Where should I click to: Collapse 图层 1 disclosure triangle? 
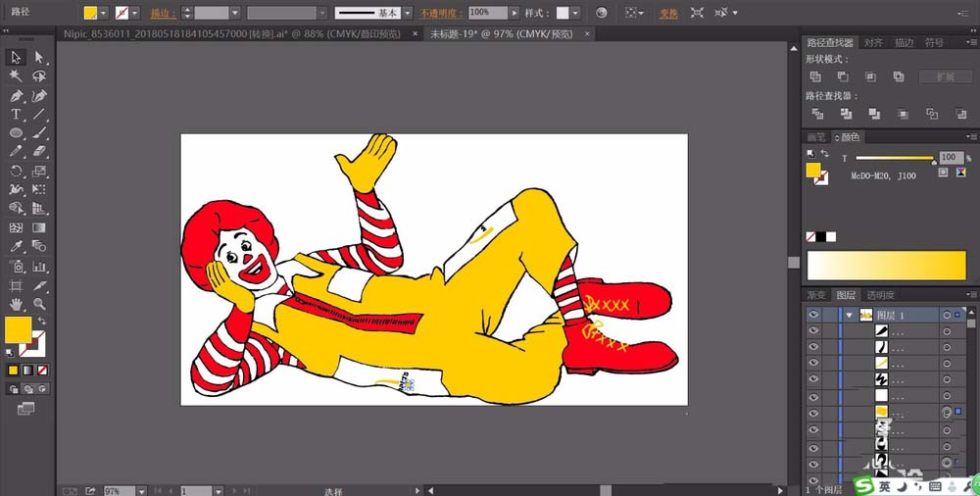[x=849, y=315]
